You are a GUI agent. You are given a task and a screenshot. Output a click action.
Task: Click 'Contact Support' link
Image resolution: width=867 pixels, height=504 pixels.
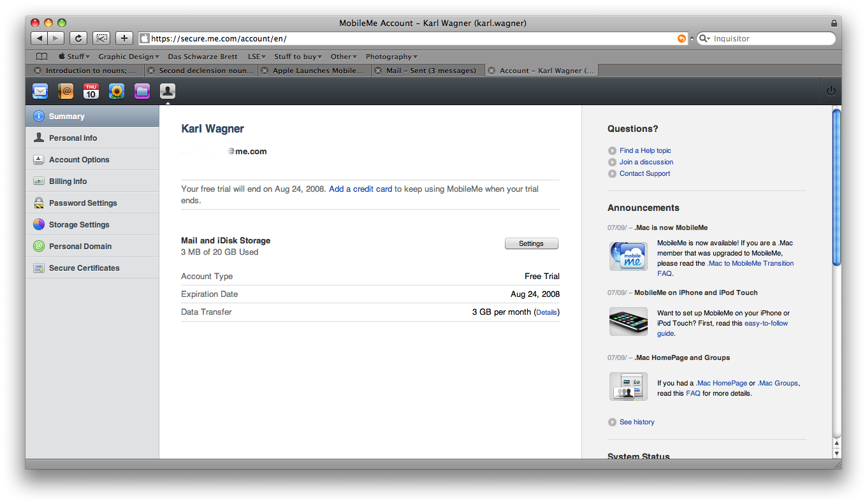coord(645,173)
